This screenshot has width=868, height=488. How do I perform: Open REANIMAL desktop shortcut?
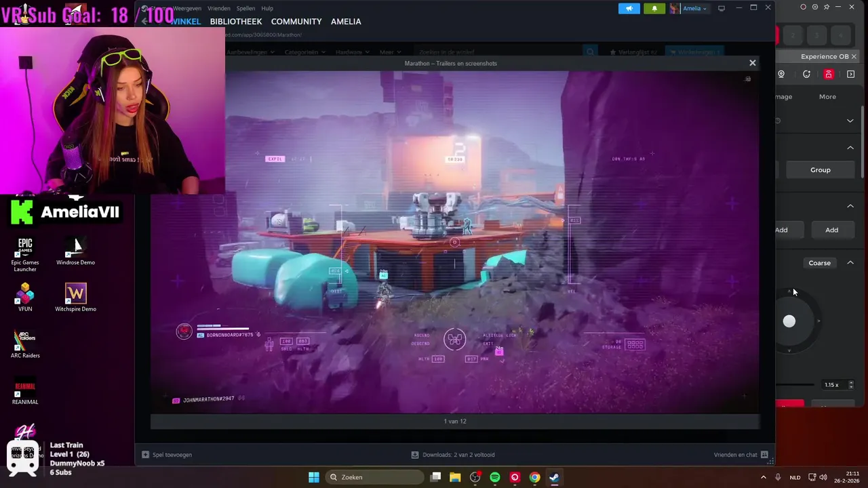25,391
